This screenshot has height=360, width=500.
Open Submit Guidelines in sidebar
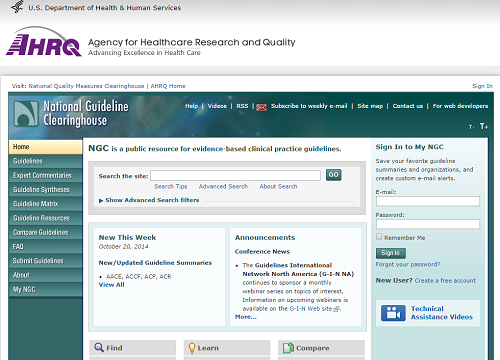[45, 261]
